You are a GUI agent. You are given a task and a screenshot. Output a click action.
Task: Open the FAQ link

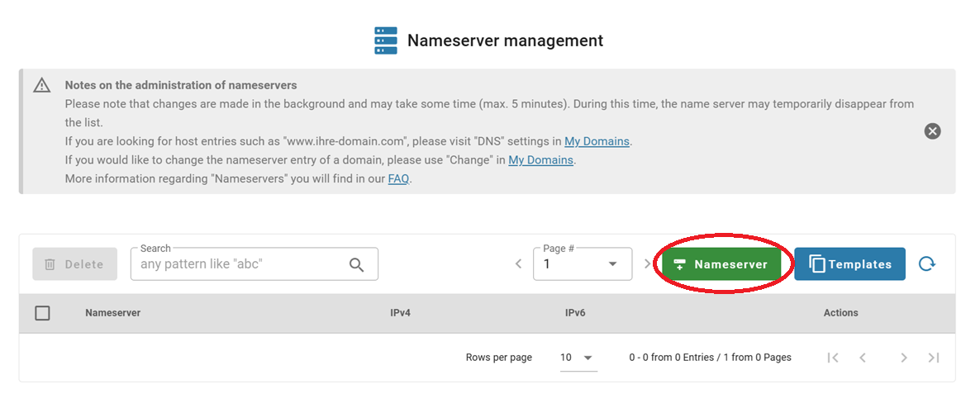(x=398, y=178)
